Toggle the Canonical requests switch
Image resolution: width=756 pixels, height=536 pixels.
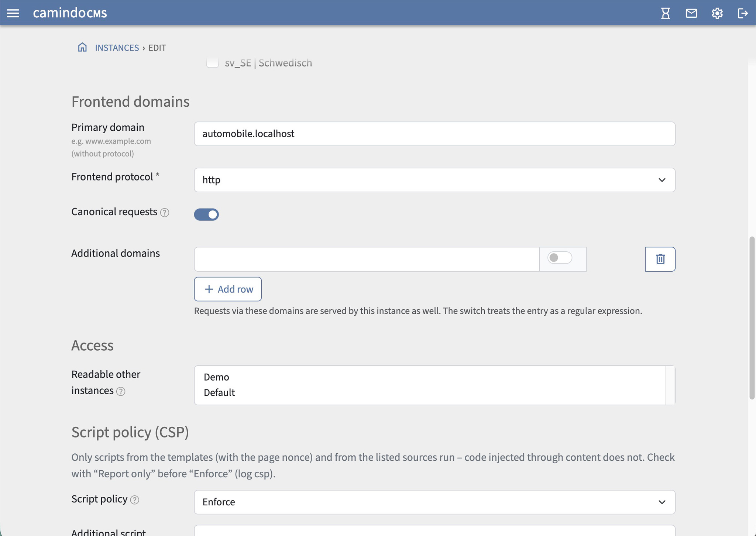[206, 214]
